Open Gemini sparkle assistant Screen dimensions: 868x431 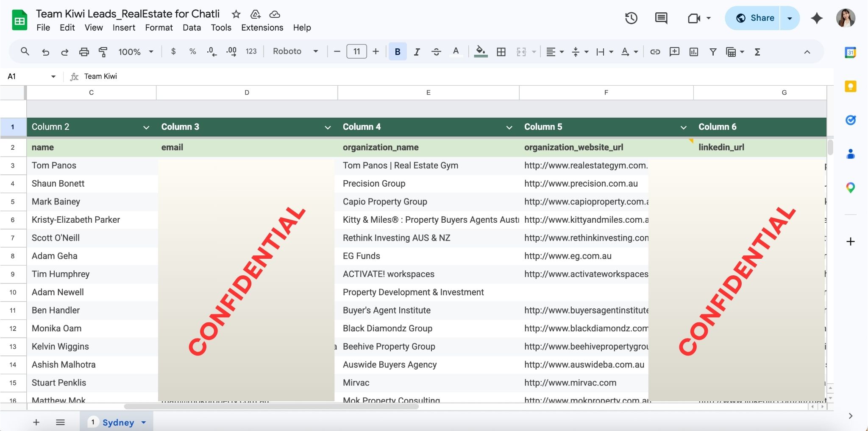(x=817, y=18)
